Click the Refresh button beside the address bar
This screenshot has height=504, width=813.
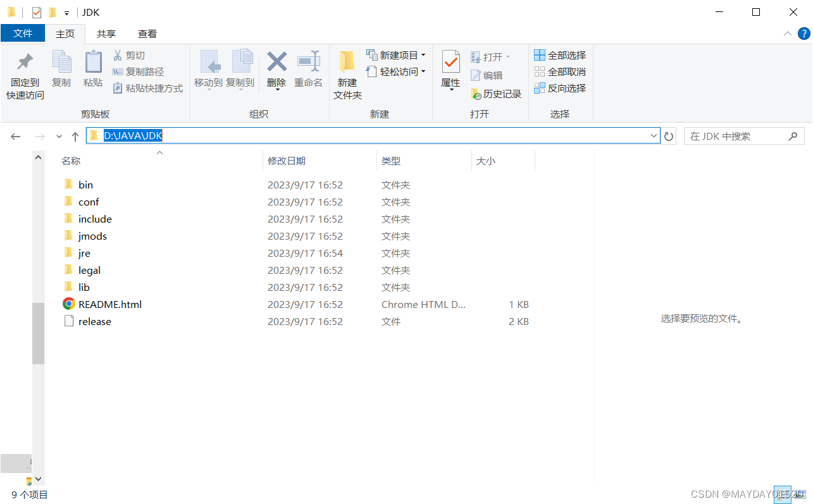tap(669, 136)
